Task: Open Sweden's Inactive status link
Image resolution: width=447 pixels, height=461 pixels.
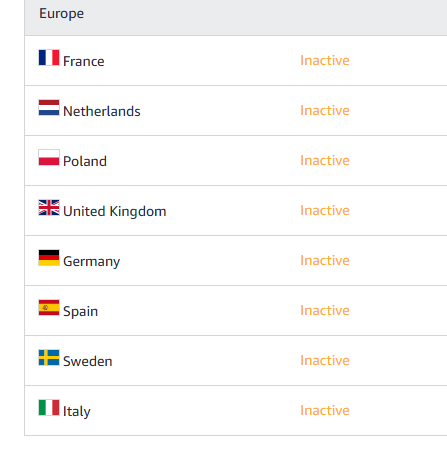Action: coord(325,360)
